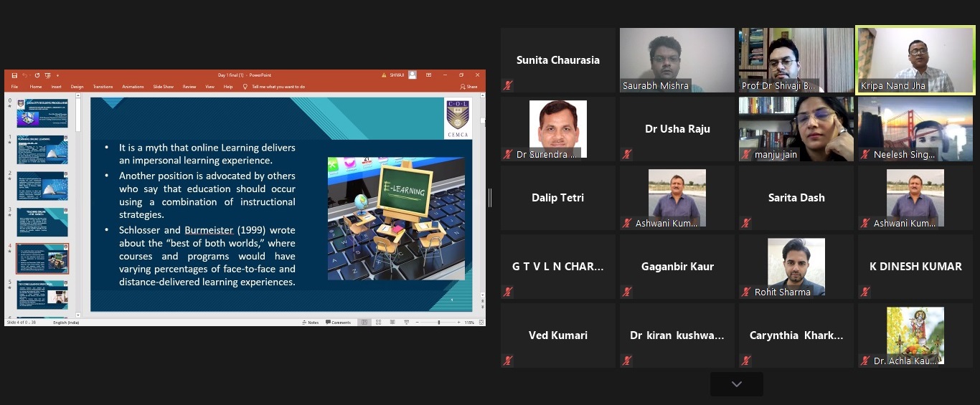Click Fit slide to window icon

click(x=481, y=323)
